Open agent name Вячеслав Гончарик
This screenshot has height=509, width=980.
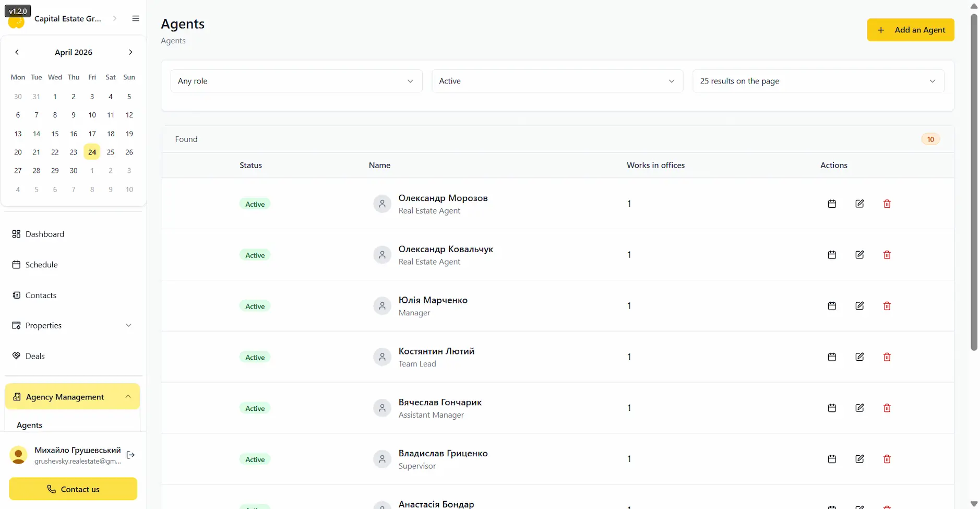pyautogui.click(x=440, y=402)
